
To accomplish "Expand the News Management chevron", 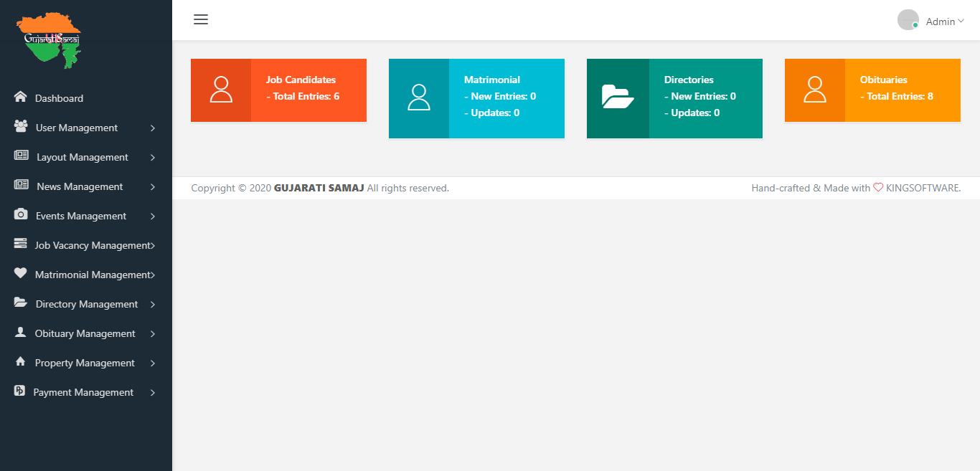I will pos(153,187).
